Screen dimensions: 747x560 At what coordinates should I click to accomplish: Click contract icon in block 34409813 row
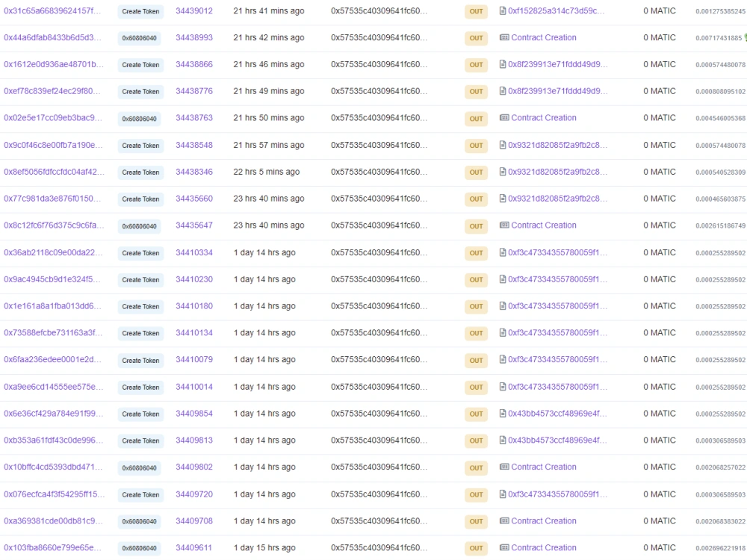[503, 440]
